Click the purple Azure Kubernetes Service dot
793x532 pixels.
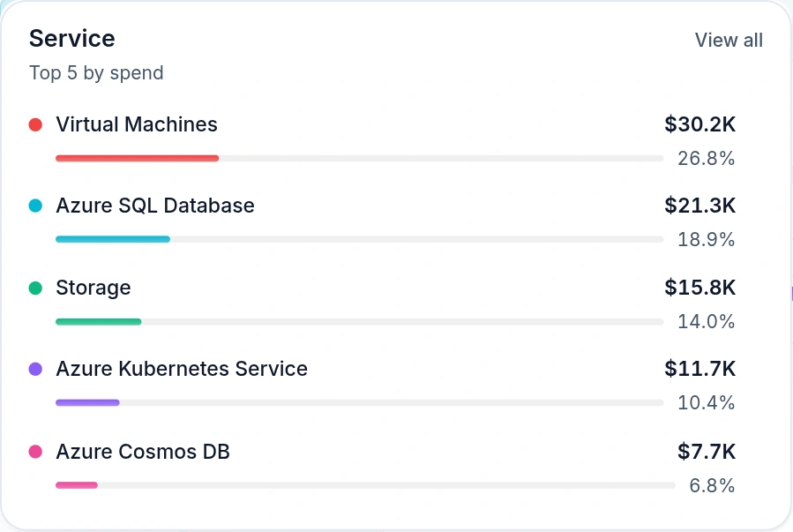(35, 369)
